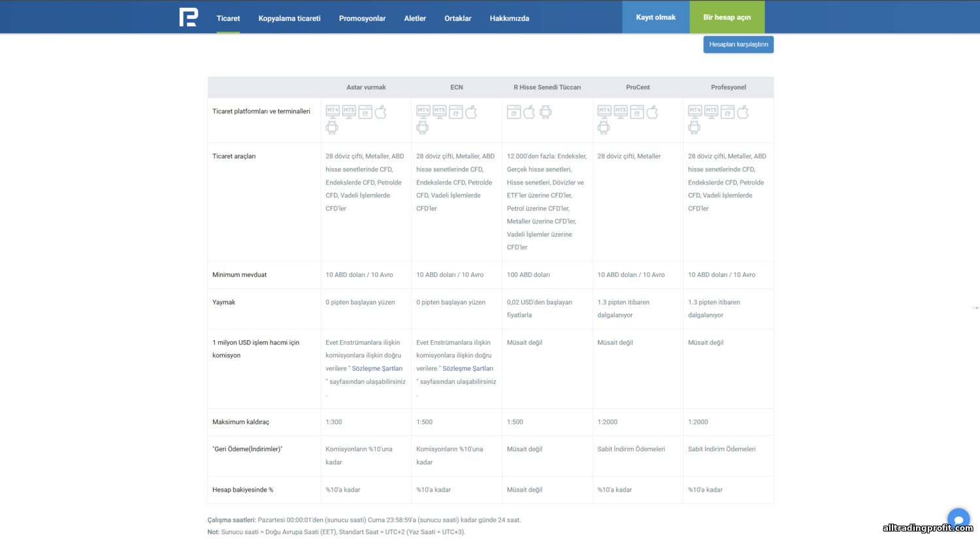
Task: Click the Hesapları karşılaştırın button
Action: click(738, 44)
